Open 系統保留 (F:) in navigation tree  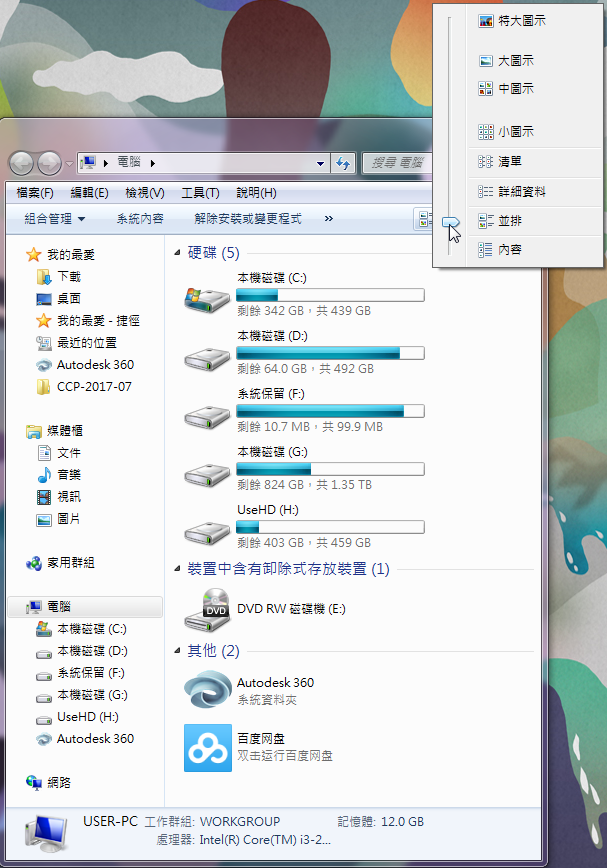[x=80, y=673]
